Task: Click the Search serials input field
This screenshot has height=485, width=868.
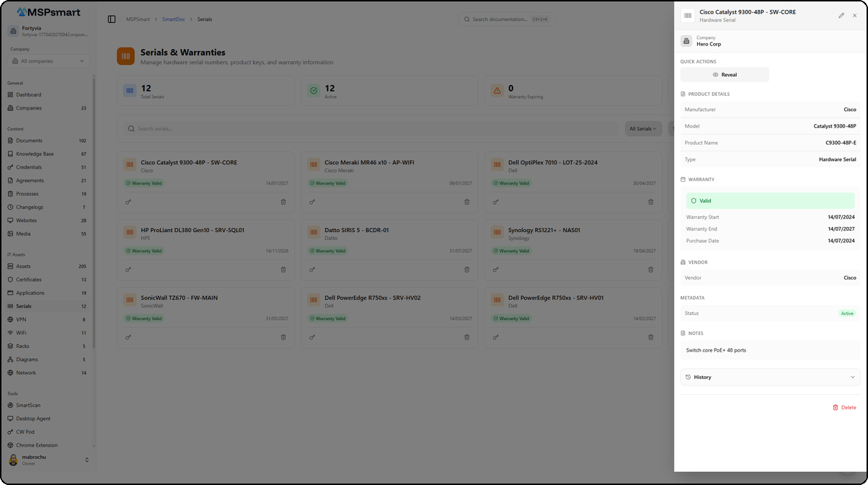Action: [375, 129]
